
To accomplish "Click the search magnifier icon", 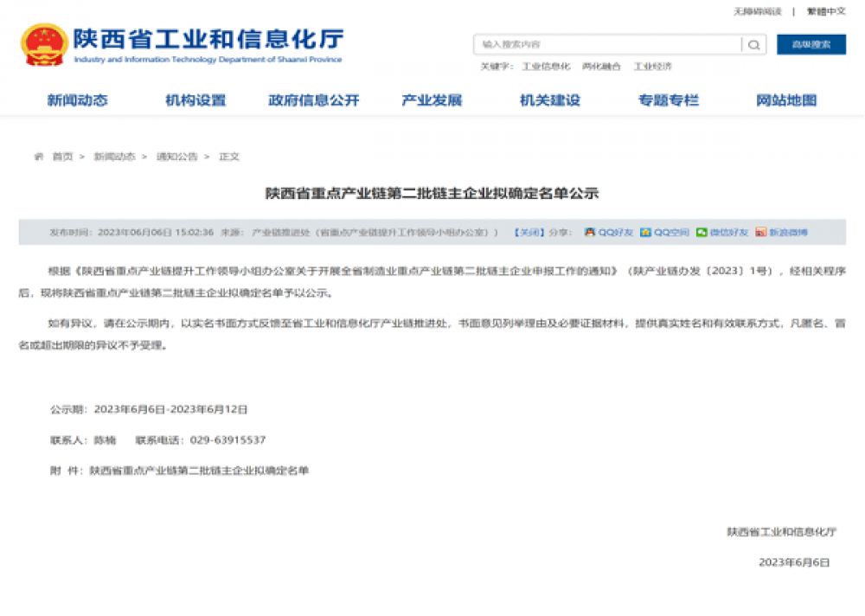I will pyautogui.click(x=754, y=44).
